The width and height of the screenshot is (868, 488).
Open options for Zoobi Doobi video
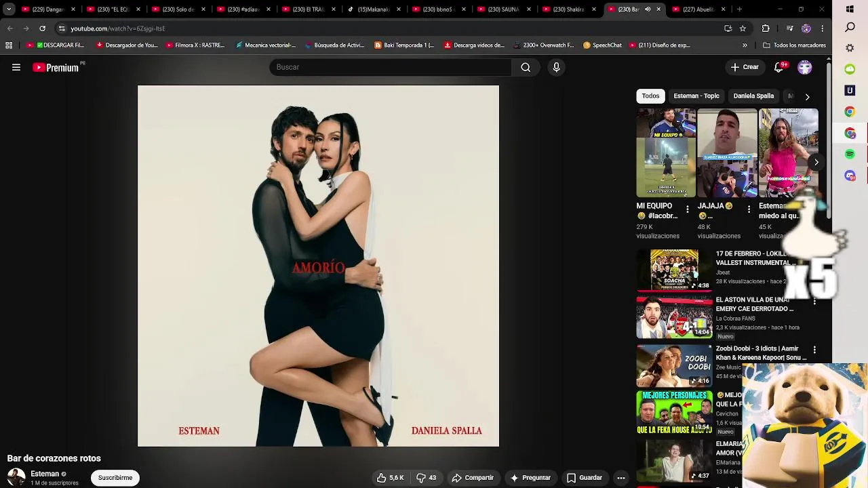pos(814,350)
